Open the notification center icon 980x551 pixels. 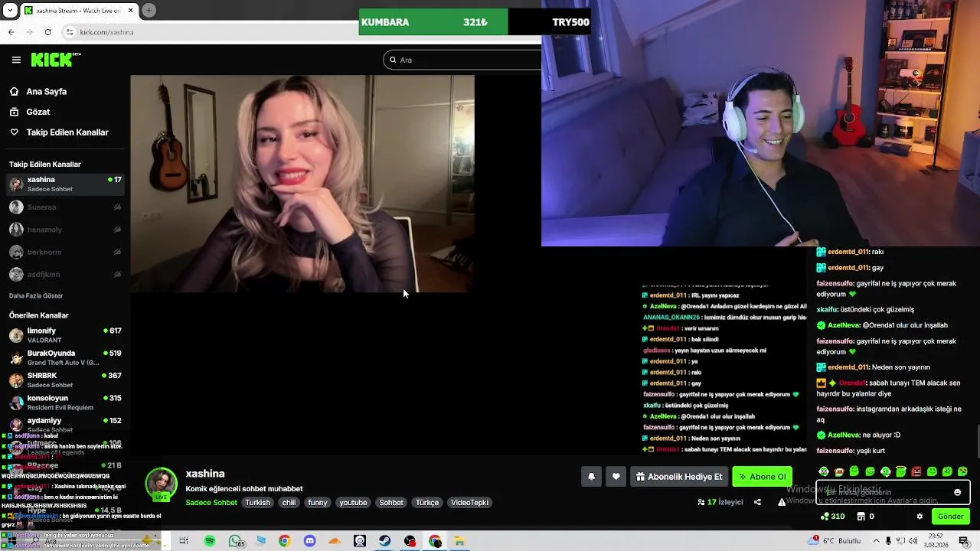point(964,541)
